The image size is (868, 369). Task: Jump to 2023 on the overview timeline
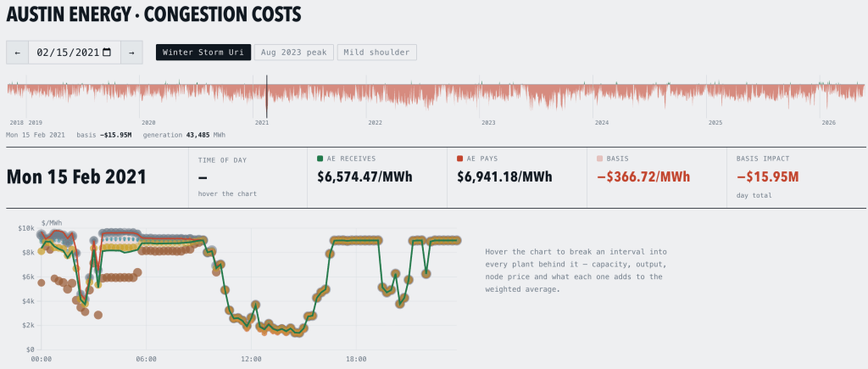click(488, 122)
